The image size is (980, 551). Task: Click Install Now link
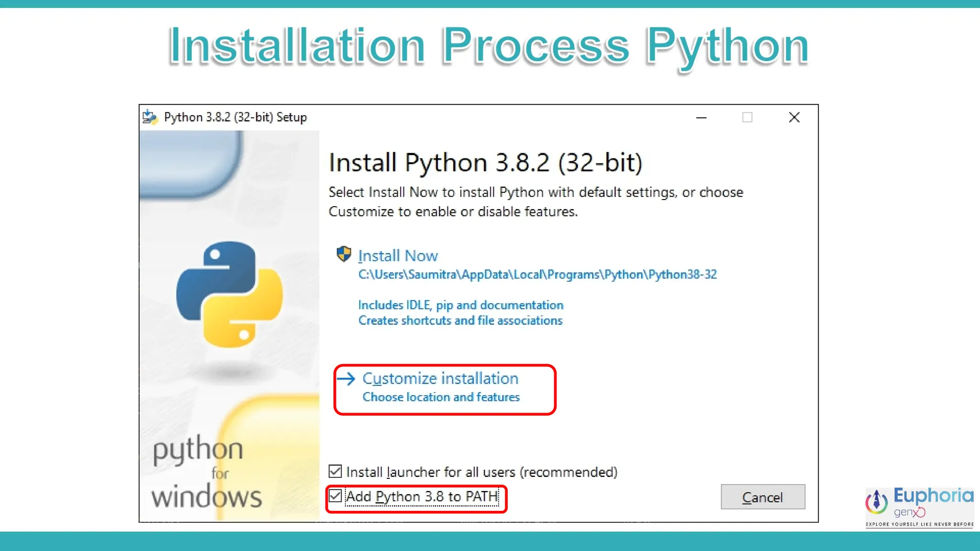pos(398,256)
